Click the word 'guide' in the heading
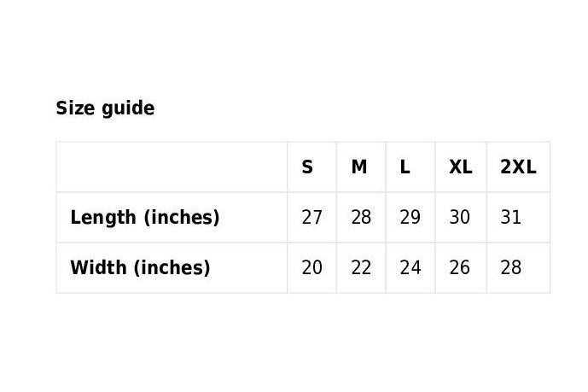Image resolution: width=588 pixels, height=392 pixels. coord(131,109)
